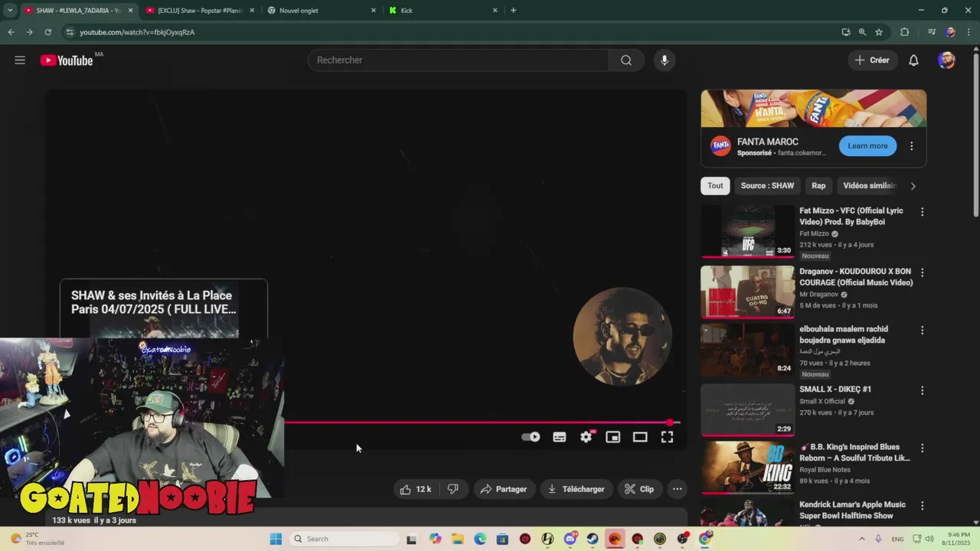Open Windows Start menu

tap(276, 539)
